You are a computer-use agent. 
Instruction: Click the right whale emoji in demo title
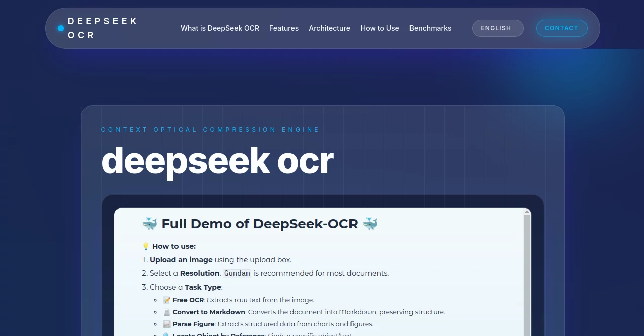[370, 223]
